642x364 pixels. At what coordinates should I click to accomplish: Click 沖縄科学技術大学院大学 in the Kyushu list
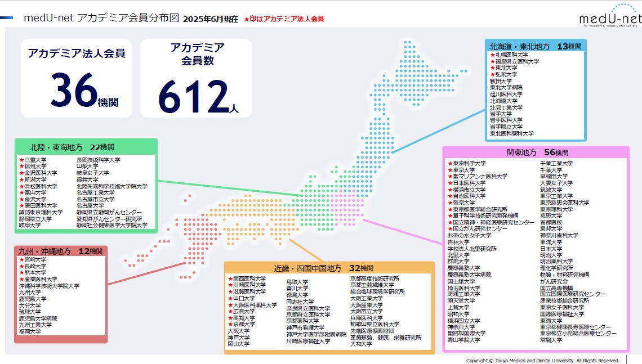pos(49,286)
